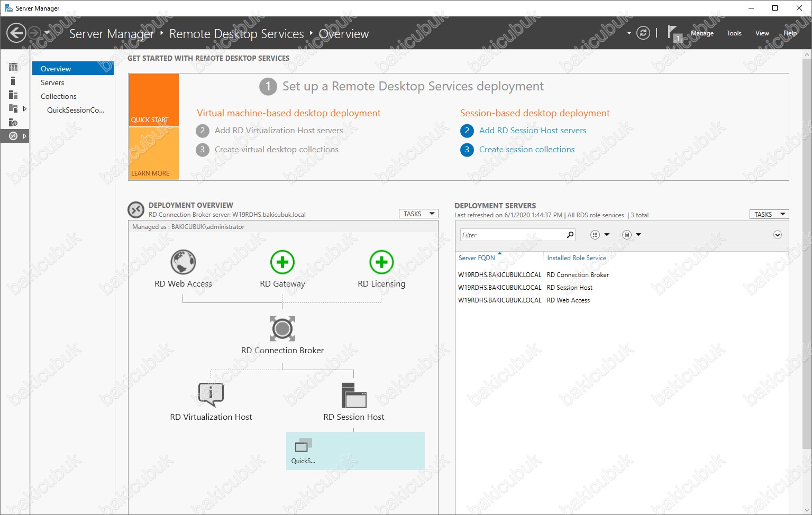The width and height of the screenshot is (812, 515).
Task: Click the RD Virtualization Host icon
Action: pos(211,396)
